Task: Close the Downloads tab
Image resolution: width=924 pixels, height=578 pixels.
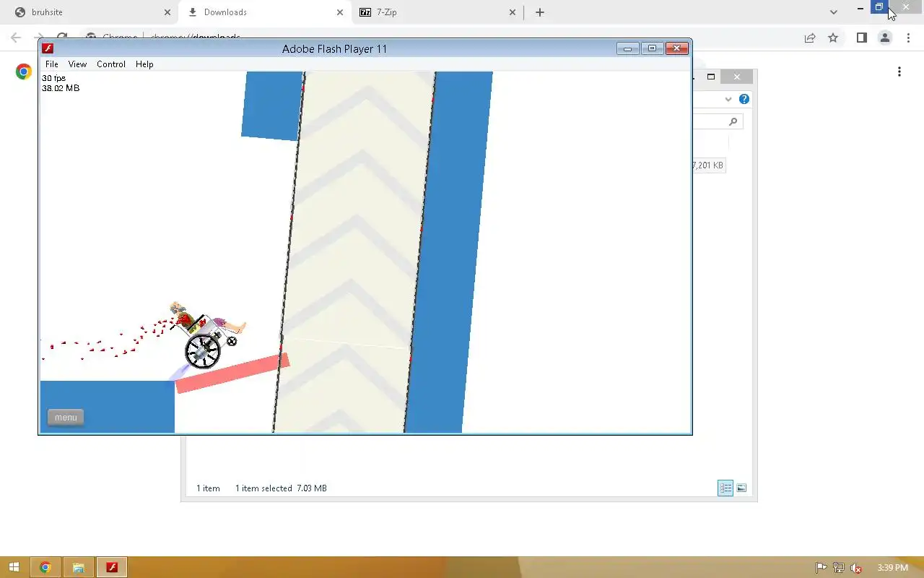Action: pos(340,12)
